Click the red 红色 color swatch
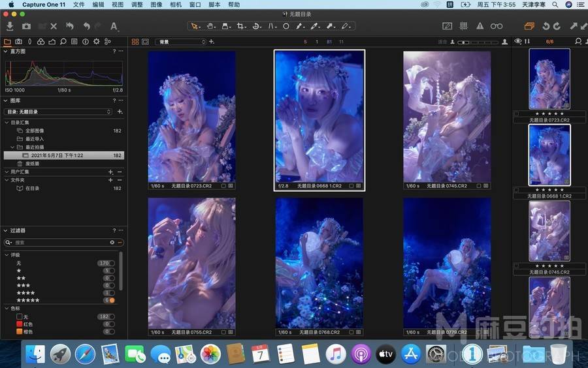The image size is (588, 368). [20, 324]
